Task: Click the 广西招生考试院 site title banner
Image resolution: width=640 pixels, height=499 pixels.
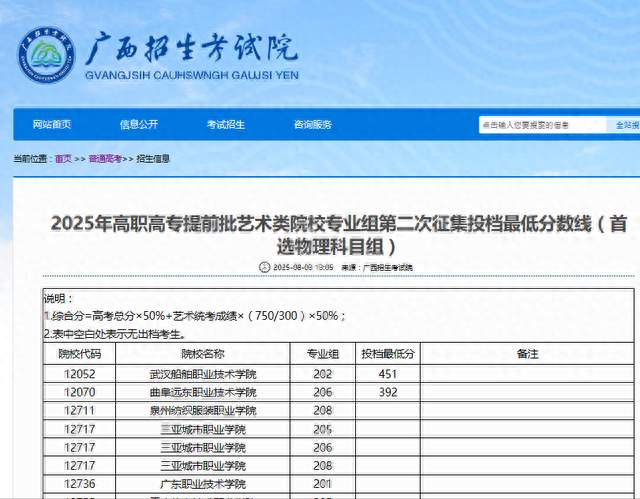Action: point(192,56)
